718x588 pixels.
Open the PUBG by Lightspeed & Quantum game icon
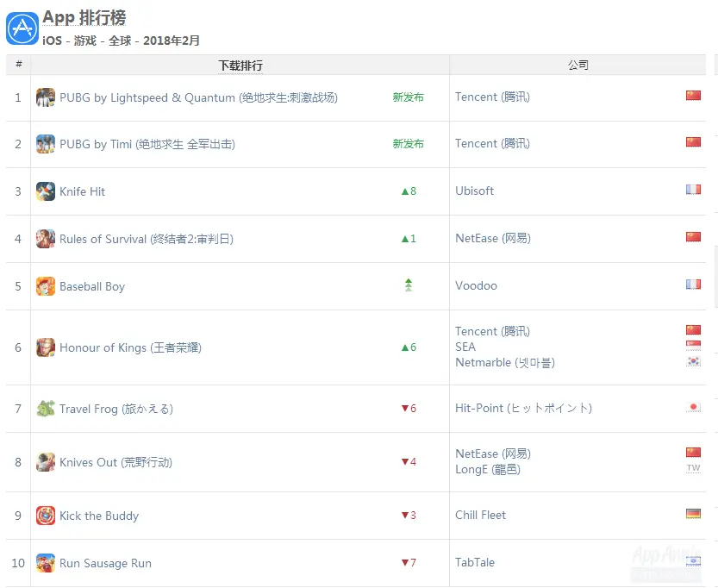[46, 97]
